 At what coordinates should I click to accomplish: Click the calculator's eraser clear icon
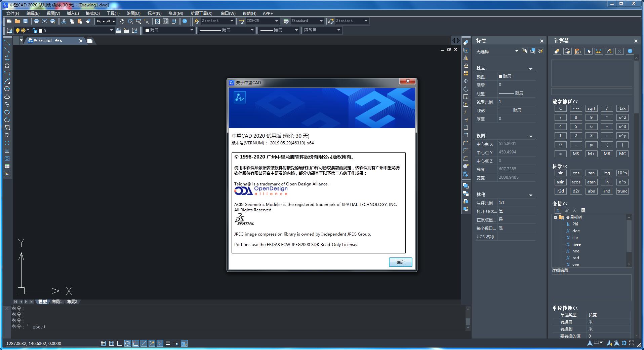coord(557,51)
